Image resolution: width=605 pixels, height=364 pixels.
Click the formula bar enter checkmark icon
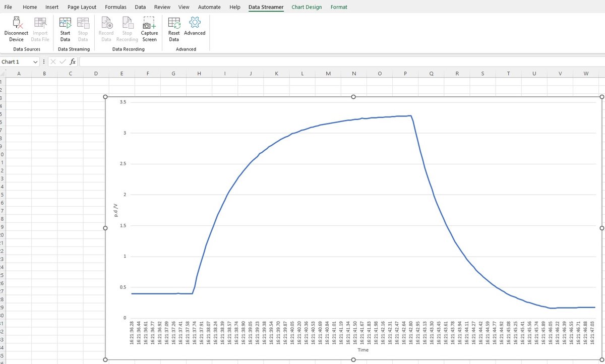point(63,62)
